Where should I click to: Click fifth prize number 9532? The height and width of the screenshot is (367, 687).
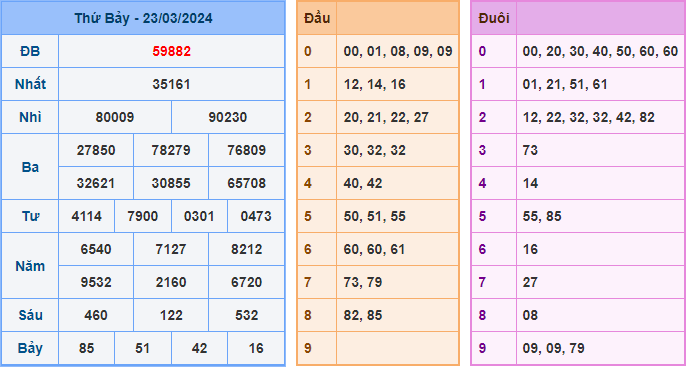[96, 282]
